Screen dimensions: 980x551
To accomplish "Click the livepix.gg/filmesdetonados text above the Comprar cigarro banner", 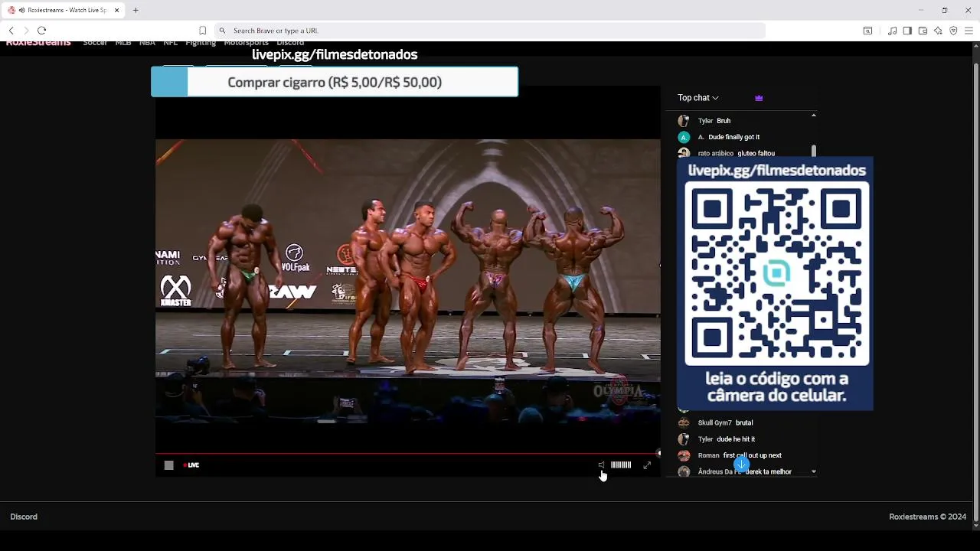I will pyautogui.click(x=335, y=54).
